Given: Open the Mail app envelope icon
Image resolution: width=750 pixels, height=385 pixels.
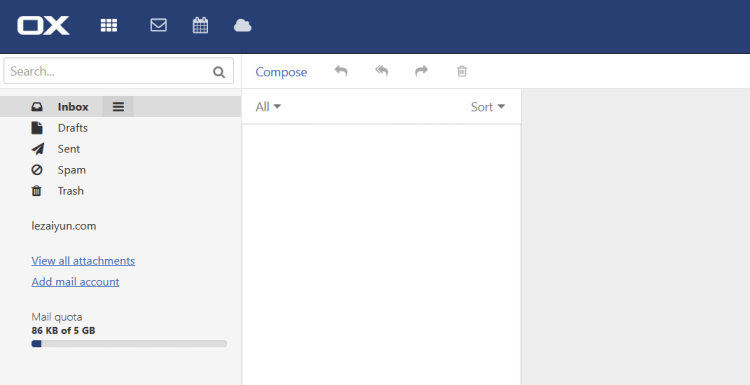Looking at the screenshot, I should [x=158, y=25].
